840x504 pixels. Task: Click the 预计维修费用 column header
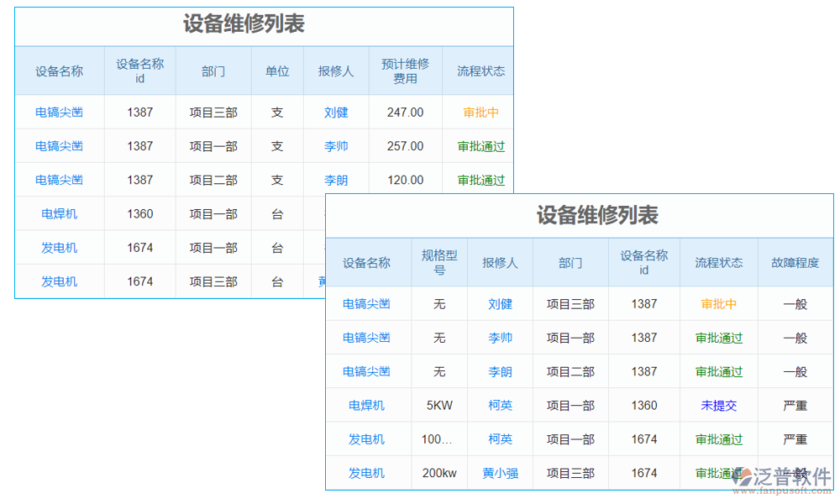coord(404,71)
